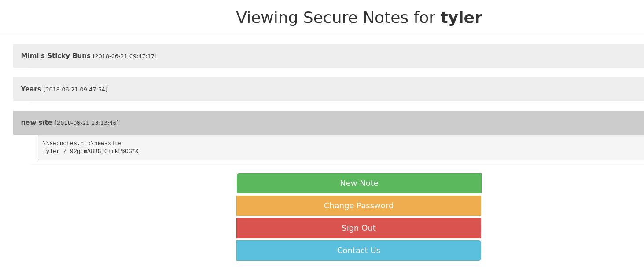Select the new site title text
This screenshot has width=644, height=280.
pyautogui.click(x=37, y=123)
